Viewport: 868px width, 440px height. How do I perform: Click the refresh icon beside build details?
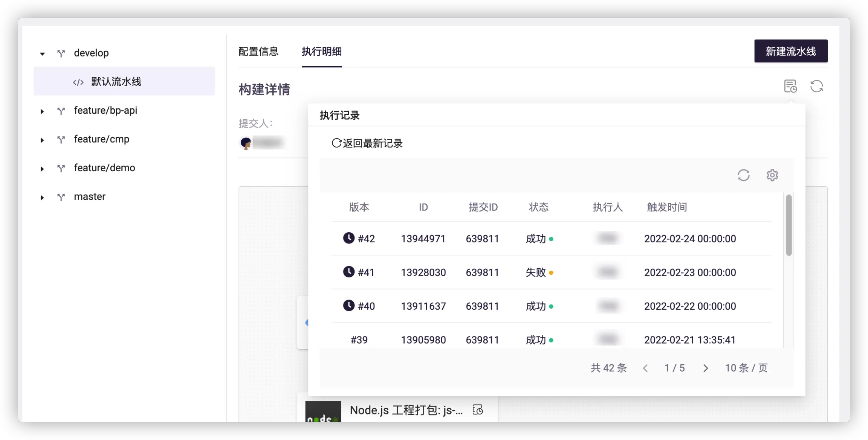(x=816, y=86)
